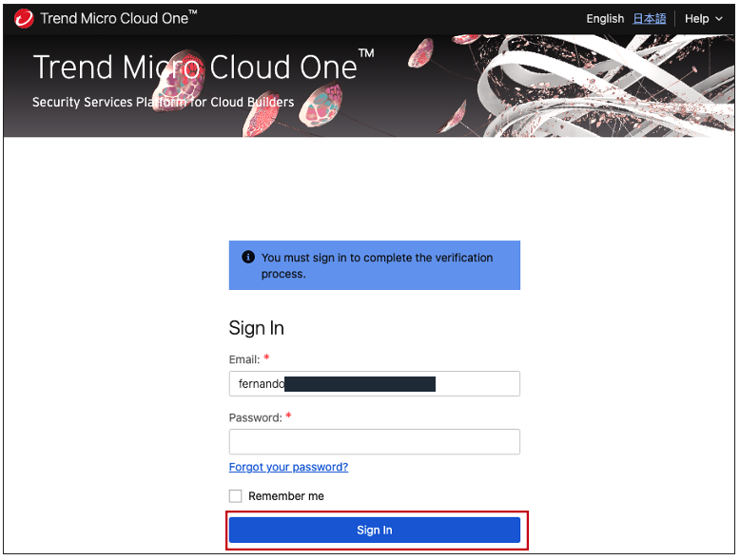
Task: Switch language to 日本語
Action: point(650,19)
